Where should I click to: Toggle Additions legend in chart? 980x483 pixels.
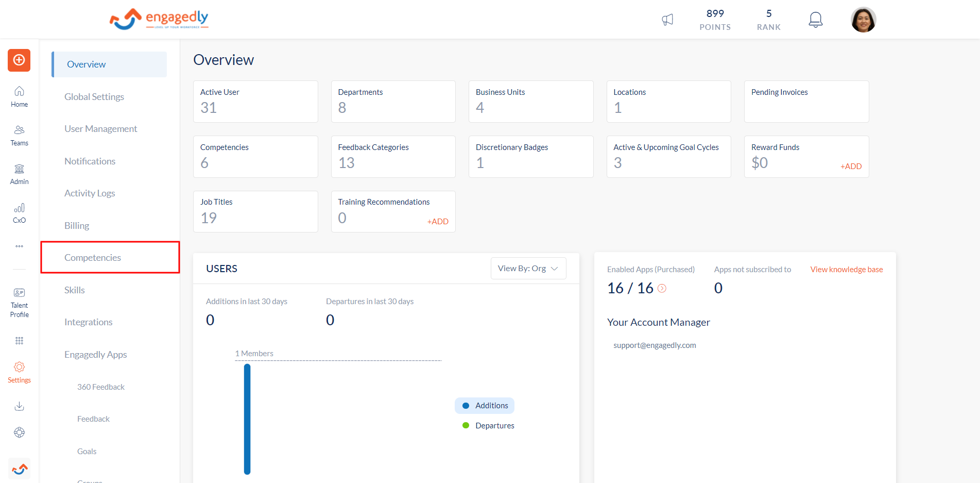(485, 406)
